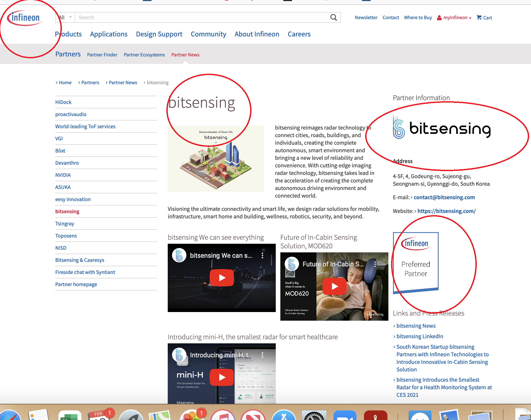Switch to the Partner Finder tab
This screenshot has width=531, height=420.
pos(102,55)
